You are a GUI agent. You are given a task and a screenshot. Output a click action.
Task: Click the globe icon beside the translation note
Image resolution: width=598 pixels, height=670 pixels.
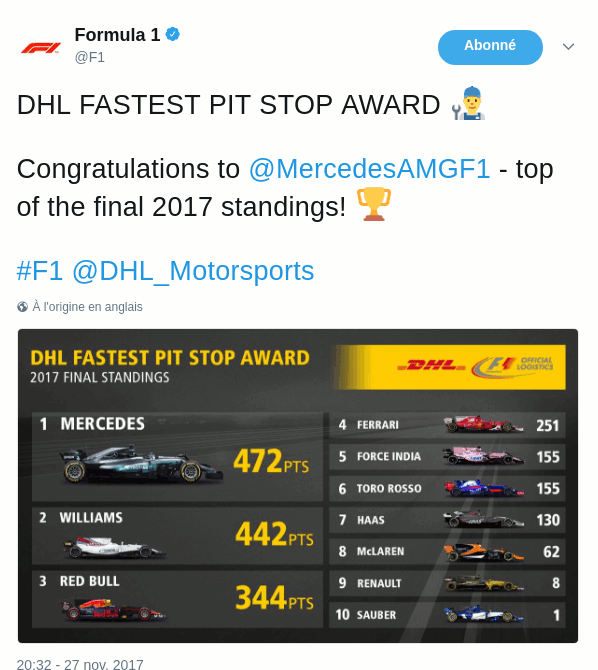click(x=22, y=307)
